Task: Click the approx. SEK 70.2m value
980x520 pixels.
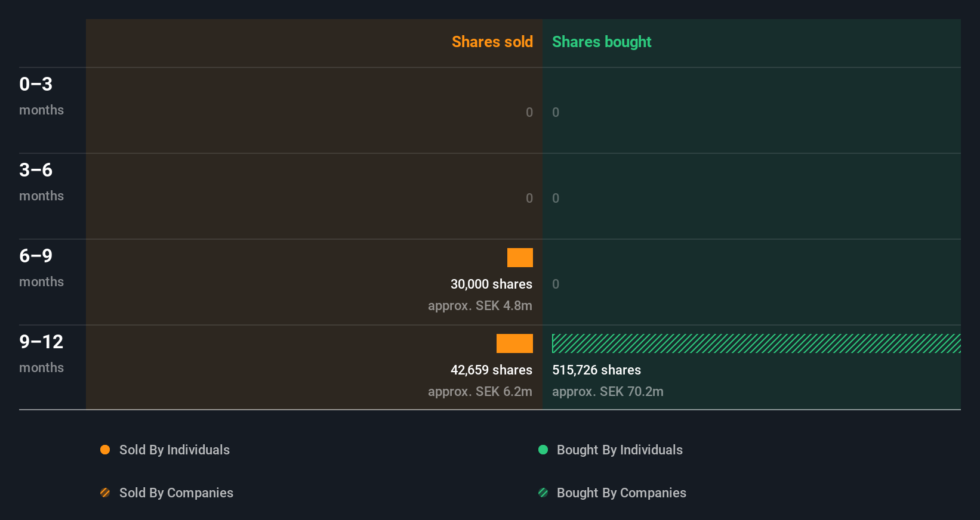Action: (608, 392)
